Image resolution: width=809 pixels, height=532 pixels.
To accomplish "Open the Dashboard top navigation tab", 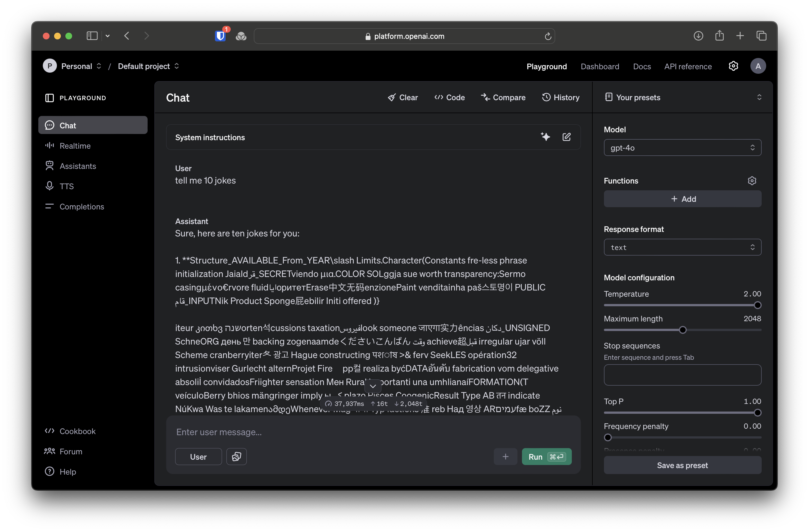I will point(600,66).
